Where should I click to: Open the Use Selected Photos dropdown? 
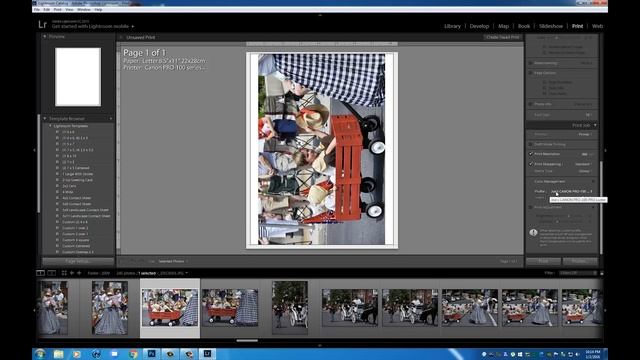click(x=173, y=261)
